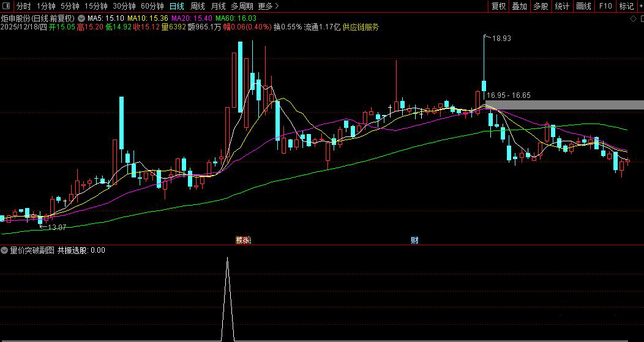Switch to the 周线 weekly chart

coord(198,6)
